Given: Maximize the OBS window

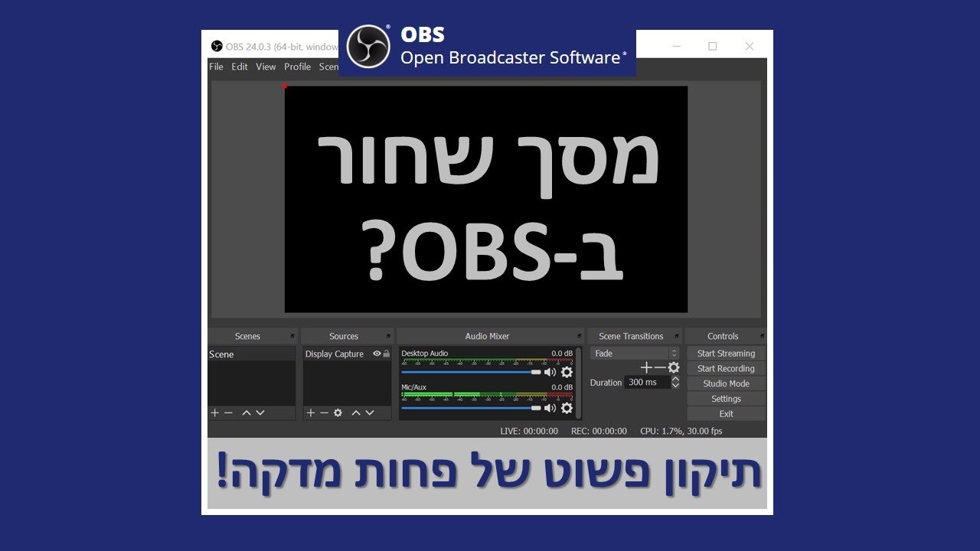Looking at the screenshot, I should pyautogui.click(x=713, y=46).
